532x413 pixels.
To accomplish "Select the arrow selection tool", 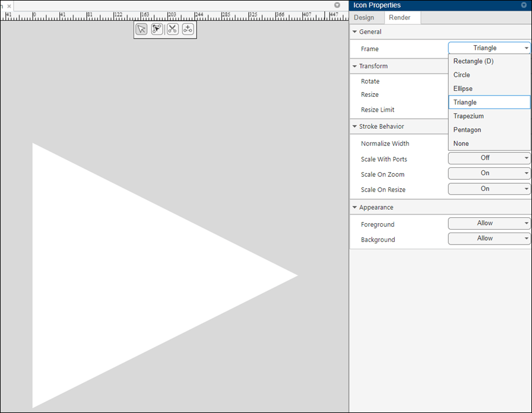I will pos(141,29).
